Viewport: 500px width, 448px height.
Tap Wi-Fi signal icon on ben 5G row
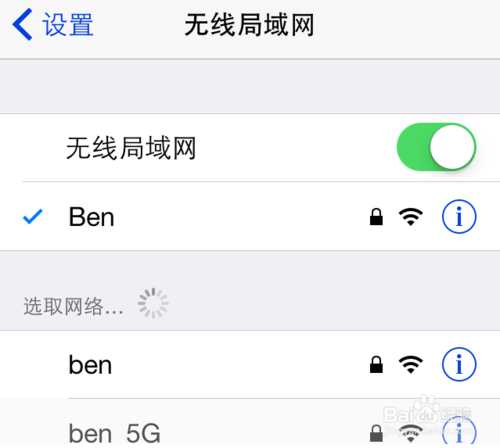pyautogui.click(x=411, y=433)
